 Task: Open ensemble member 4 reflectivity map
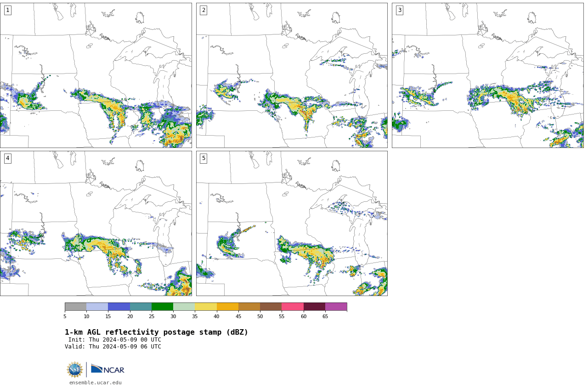96,223
